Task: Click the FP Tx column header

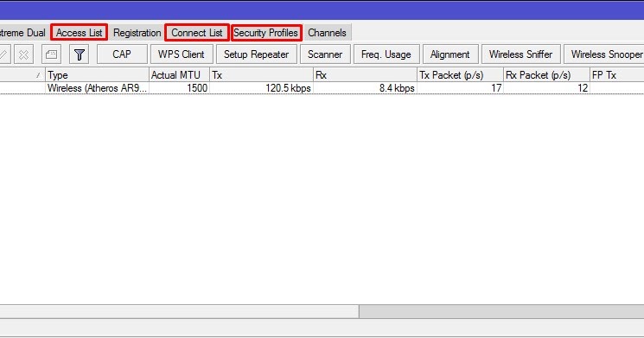Action: click(617, 74)
